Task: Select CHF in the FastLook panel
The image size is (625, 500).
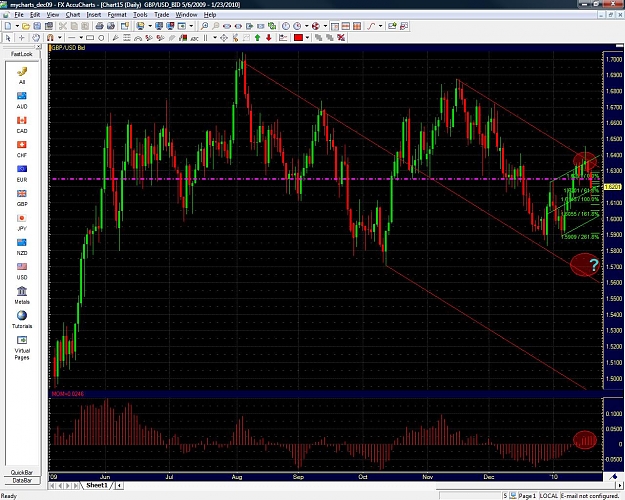Action: click(x=22, y=149)
